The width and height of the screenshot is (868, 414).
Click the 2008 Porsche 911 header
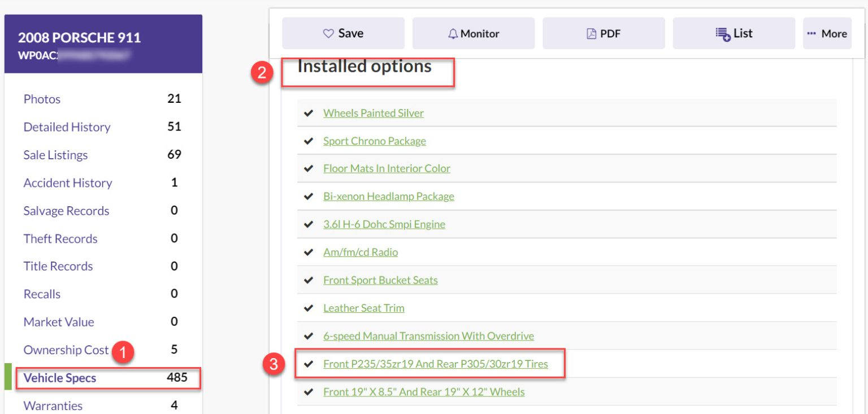(80, 38)
